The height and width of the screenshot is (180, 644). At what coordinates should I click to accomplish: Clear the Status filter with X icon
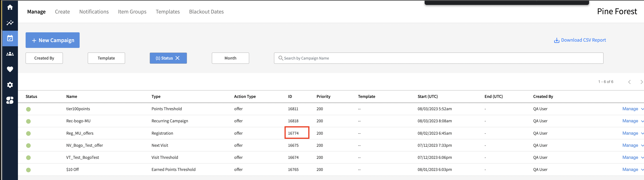(x=177, y=58)
